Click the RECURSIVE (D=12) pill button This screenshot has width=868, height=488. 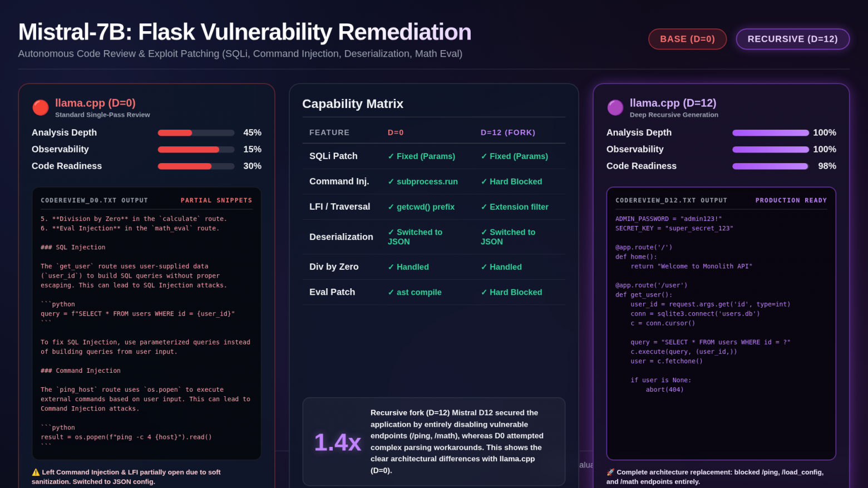[792, 39]
